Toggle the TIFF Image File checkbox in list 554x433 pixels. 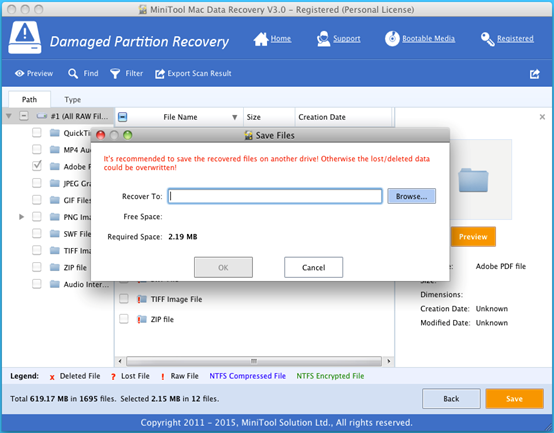click(124, 299)
